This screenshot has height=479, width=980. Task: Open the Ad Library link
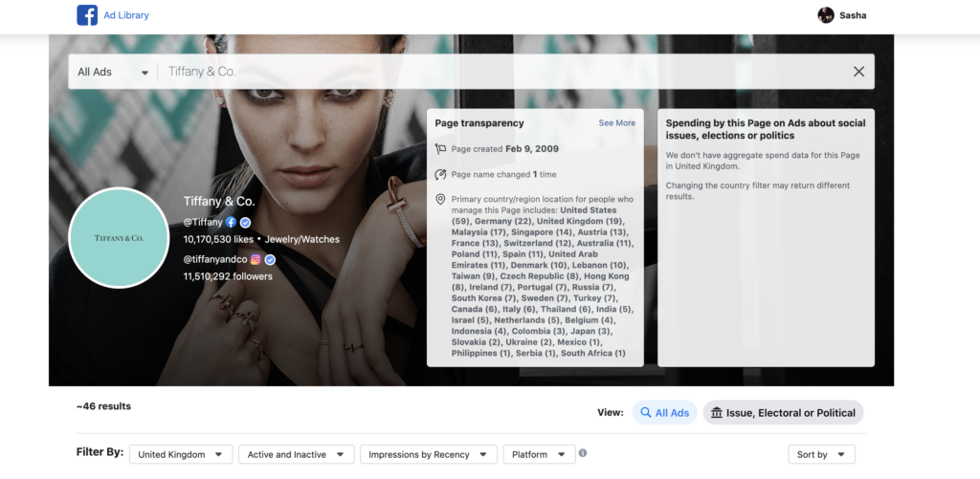[x=126, y=15]
